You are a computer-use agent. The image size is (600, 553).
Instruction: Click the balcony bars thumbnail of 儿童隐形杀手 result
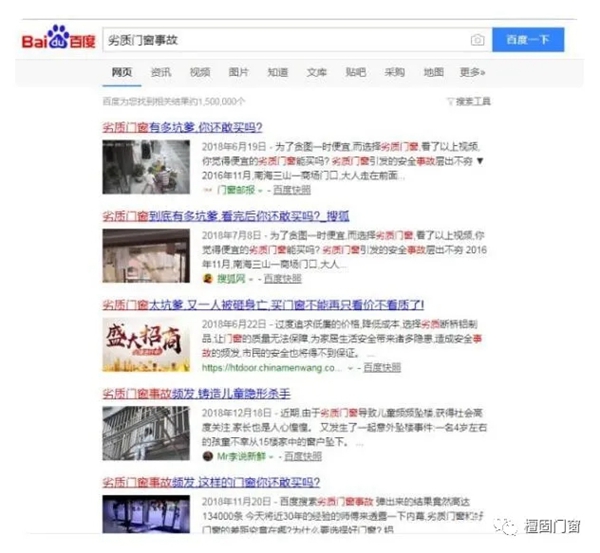coord(146,433)
